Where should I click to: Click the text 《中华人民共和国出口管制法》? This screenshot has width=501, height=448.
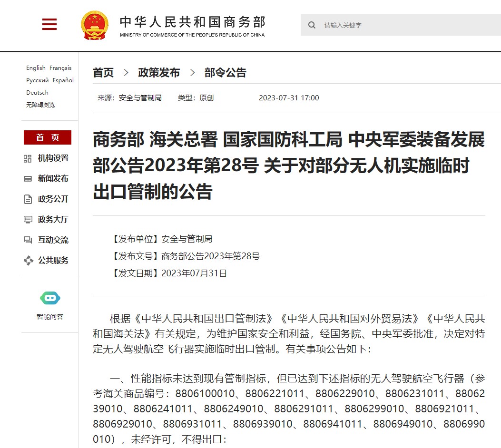203,319
